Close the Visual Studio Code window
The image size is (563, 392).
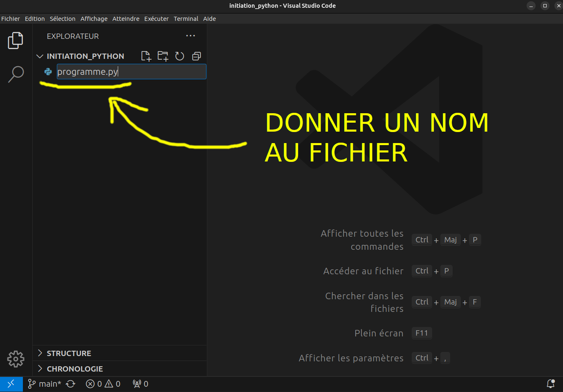pyautogui.click(x=559, y=6)
